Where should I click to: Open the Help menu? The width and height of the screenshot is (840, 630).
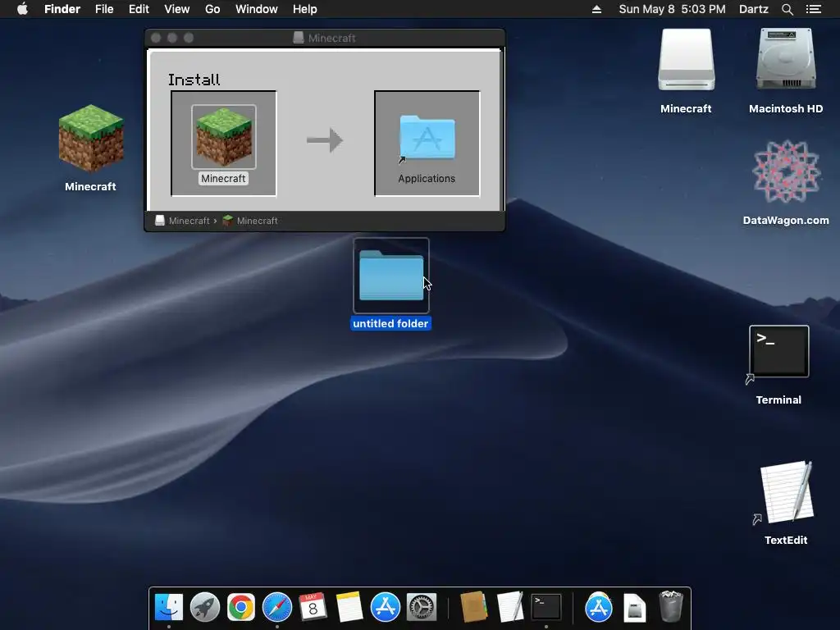[305, 9]
